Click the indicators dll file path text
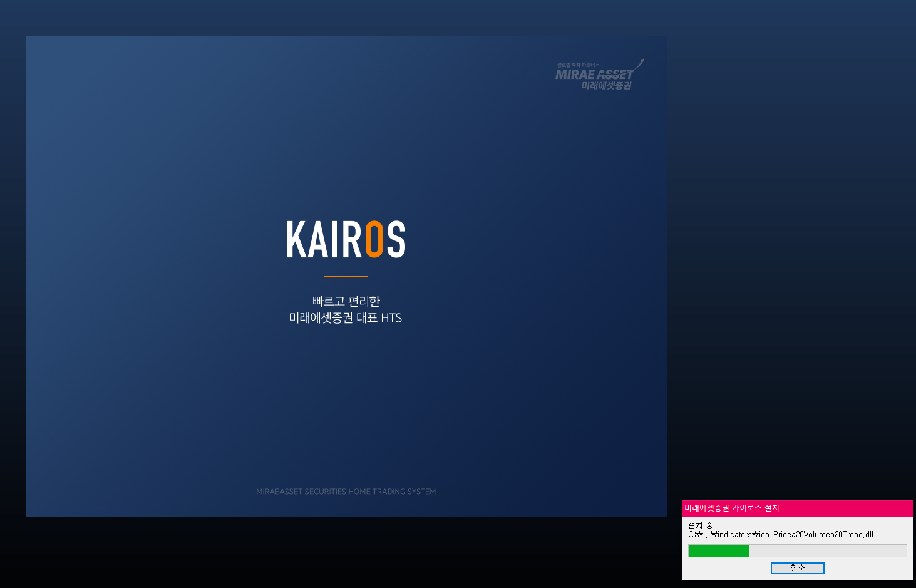This screenshot has width=916, height=588. 780,534
